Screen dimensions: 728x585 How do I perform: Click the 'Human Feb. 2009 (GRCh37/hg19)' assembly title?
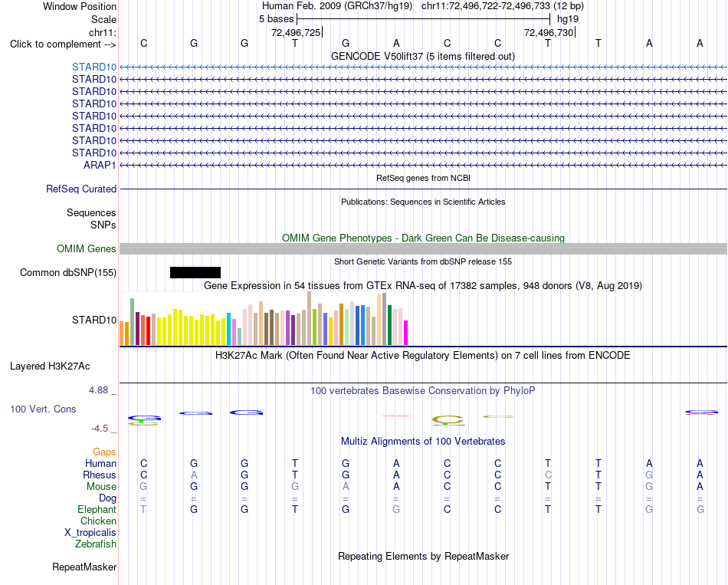pos(337,6)
